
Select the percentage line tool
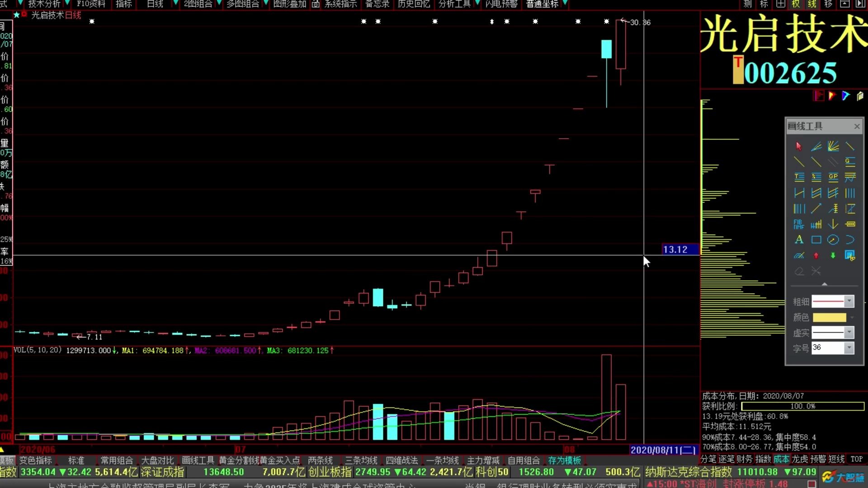click(816, 177)
